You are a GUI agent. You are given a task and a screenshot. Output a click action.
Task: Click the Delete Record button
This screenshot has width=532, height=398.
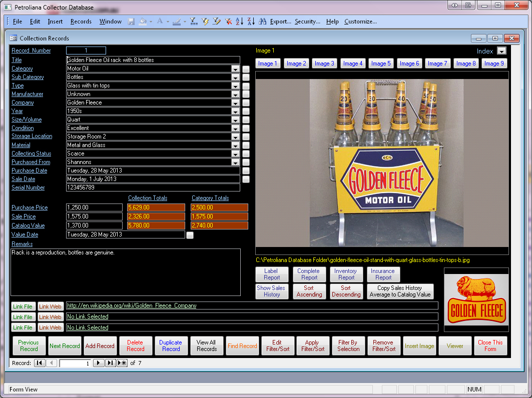coord(135,346)
